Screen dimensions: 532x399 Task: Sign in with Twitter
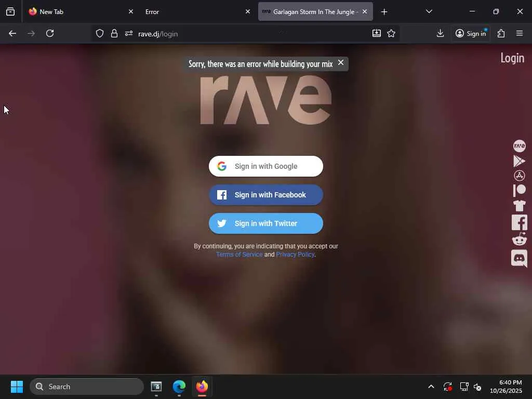(x=265, y=223)
